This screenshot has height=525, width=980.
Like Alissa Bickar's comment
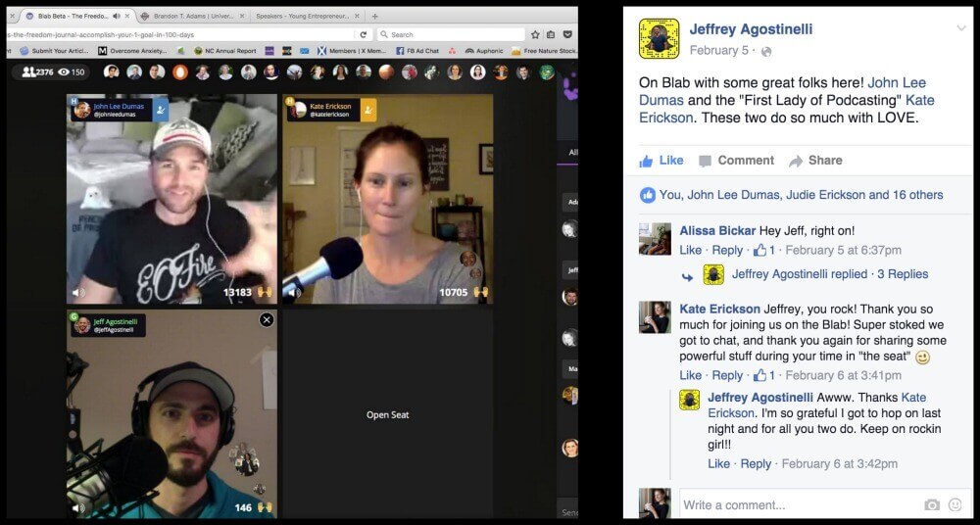[x=691, y=251]
